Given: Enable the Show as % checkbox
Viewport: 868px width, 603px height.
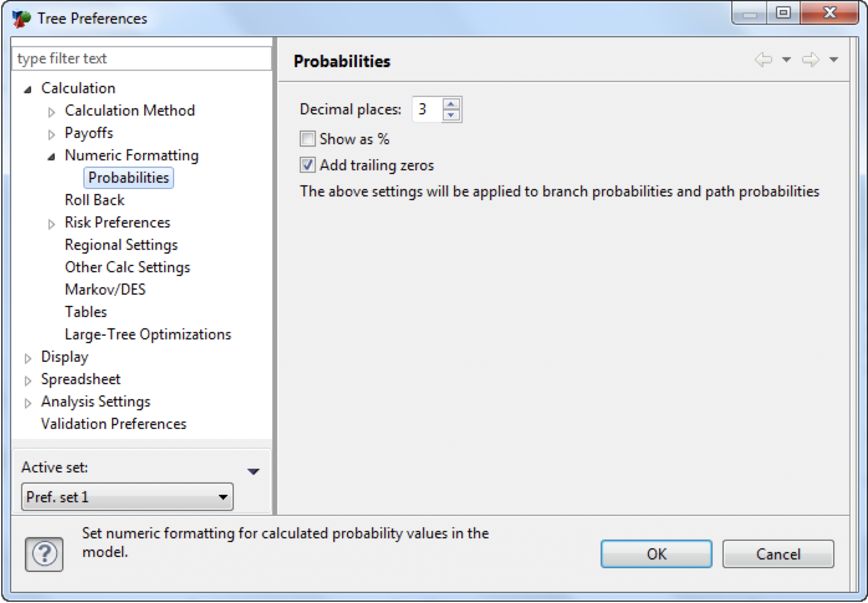Looking at the screenshot, I should (307, 139).
